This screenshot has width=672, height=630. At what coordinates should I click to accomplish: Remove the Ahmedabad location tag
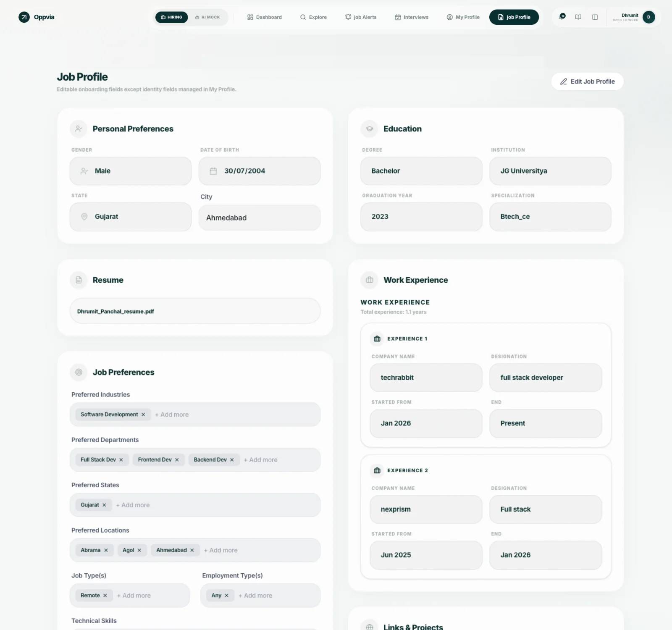point(192,550)
